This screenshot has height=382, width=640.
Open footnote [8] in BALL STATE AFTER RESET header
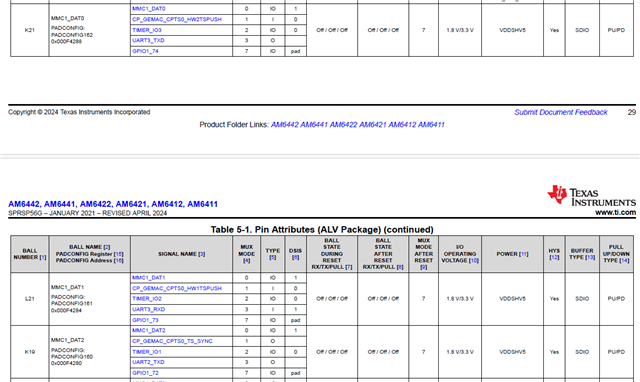pyautogui.click(x=400, y=267)
